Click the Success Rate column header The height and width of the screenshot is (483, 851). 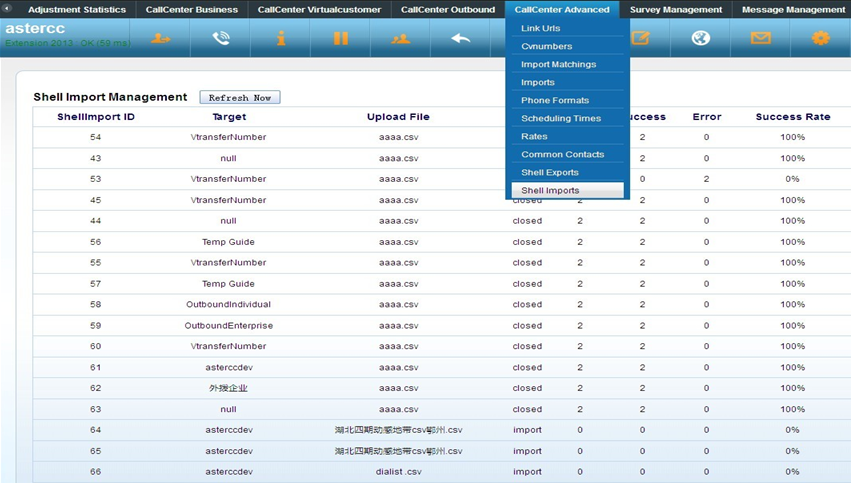(792, 117)
